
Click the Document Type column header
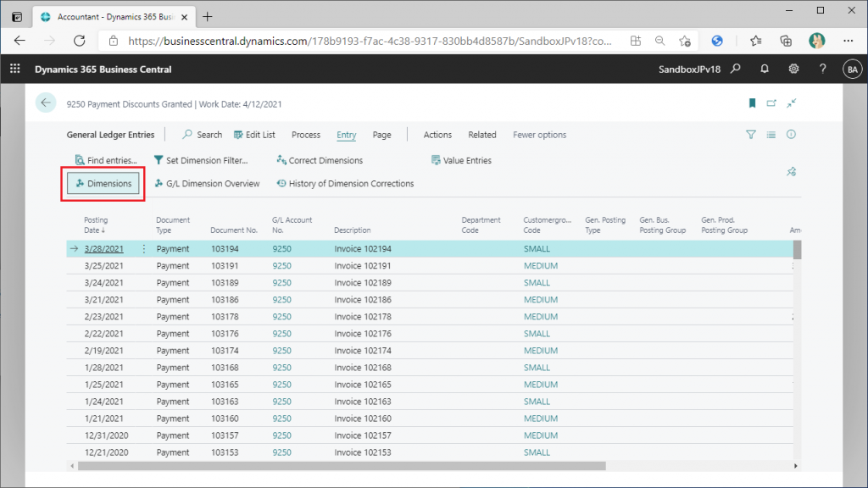tap(173, 225)
